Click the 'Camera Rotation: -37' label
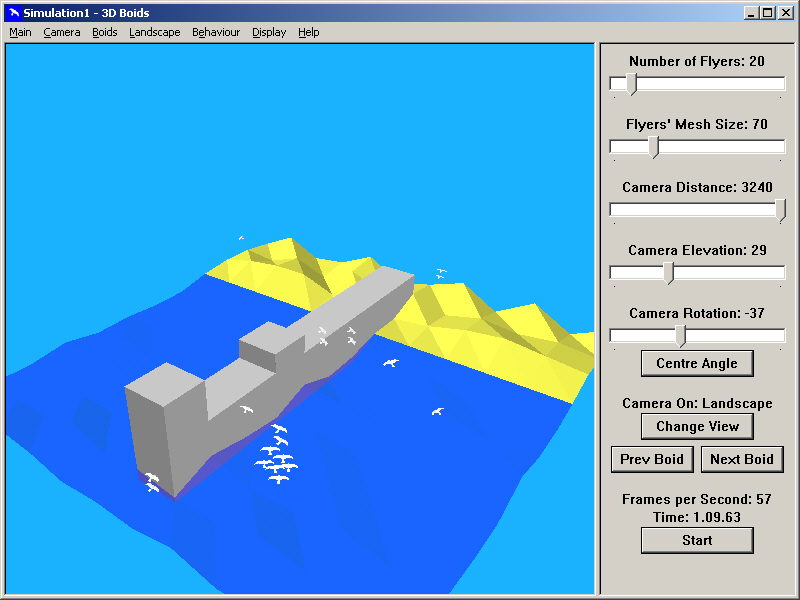The width and height of the screenshot is (800, 600). pyautogui.click(x=696, y=313)
